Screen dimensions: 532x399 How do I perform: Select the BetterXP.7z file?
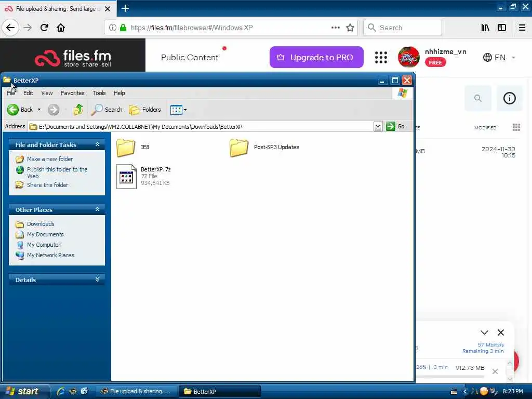tap(143, 176)
